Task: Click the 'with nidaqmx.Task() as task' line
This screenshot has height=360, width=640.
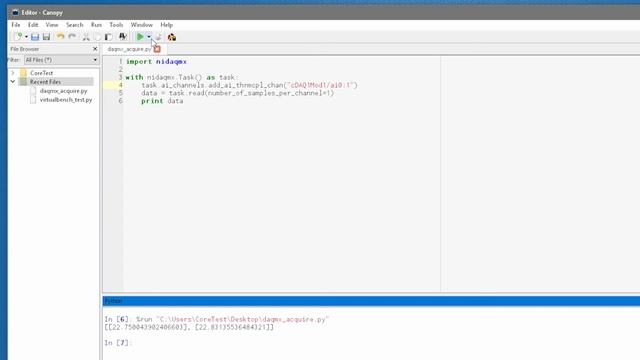Action: (181, 77)
